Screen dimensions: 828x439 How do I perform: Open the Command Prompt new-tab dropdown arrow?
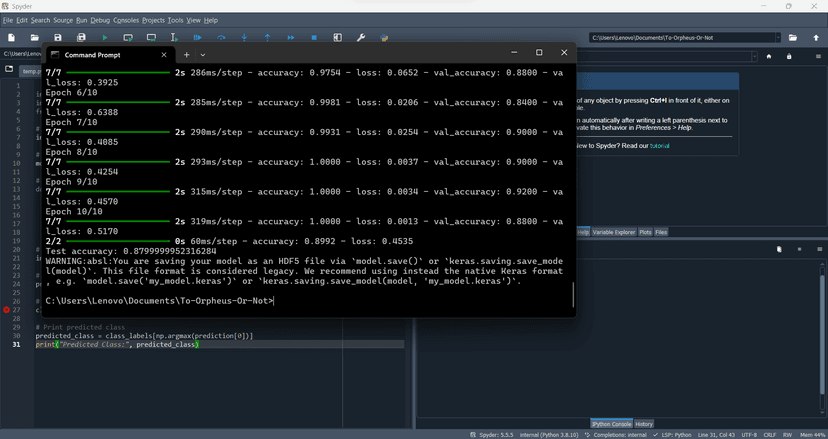coord(203,54)
